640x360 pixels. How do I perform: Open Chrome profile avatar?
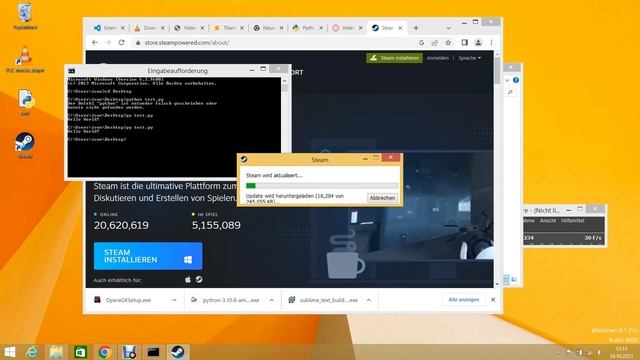coord(478,42)
